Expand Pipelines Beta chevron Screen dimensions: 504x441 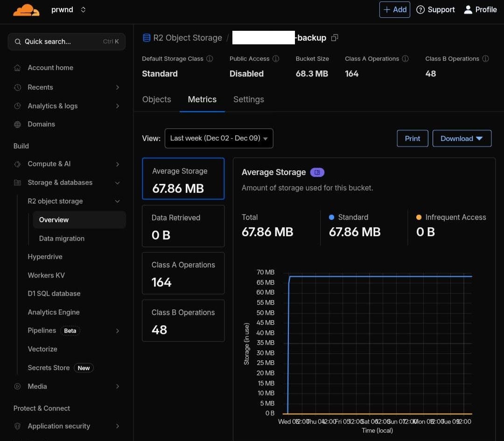pyautogui.click(x=117, y=331)
